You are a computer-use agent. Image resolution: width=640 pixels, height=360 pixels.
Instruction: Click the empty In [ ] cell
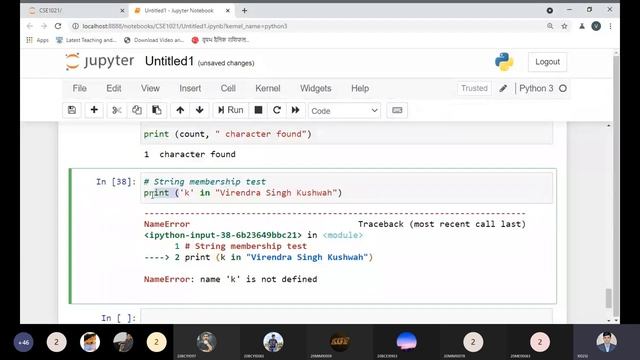point(347,317)
